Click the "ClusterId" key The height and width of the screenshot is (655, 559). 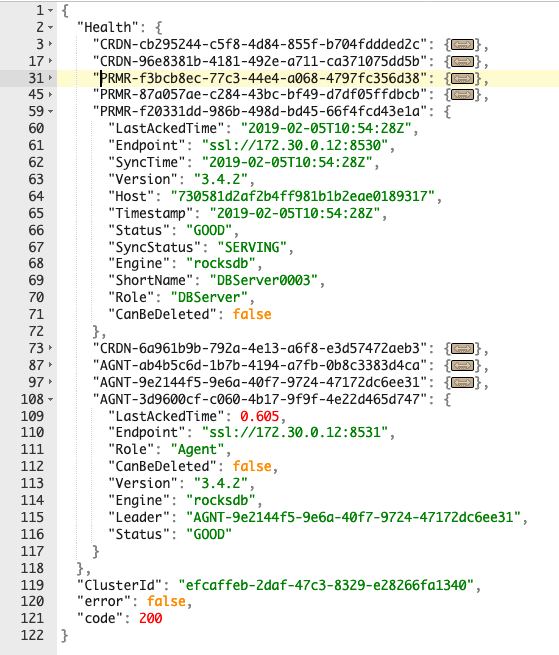(119, 585)
